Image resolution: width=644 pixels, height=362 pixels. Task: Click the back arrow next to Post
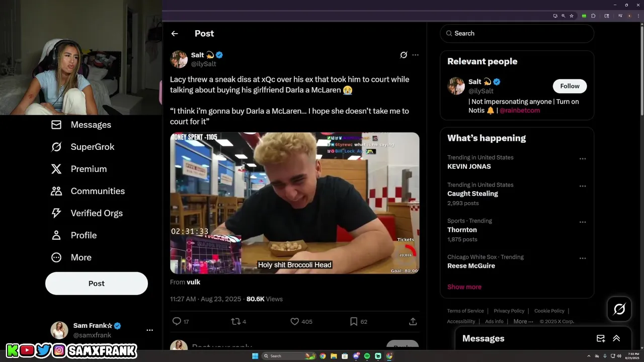point(175,34)
